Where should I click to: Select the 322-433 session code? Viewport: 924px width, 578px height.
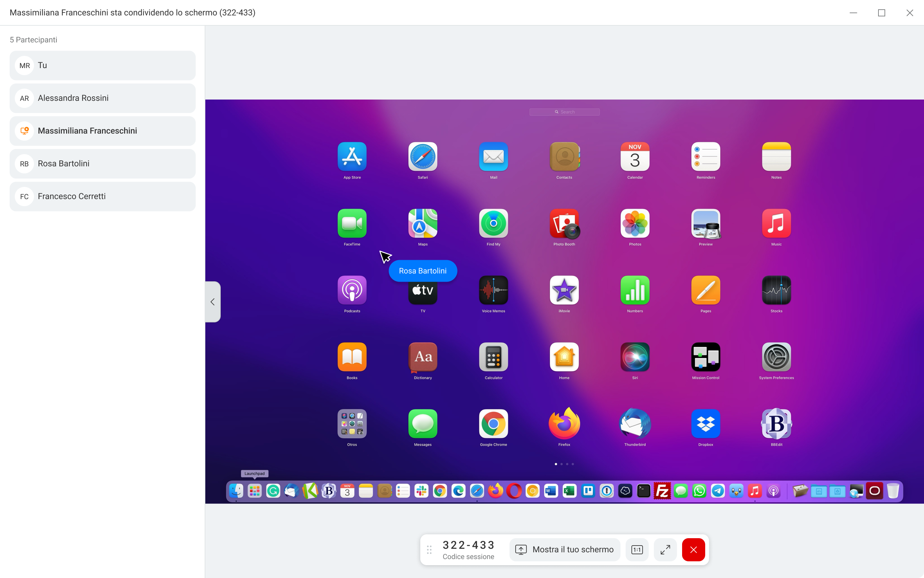point(468,545)
